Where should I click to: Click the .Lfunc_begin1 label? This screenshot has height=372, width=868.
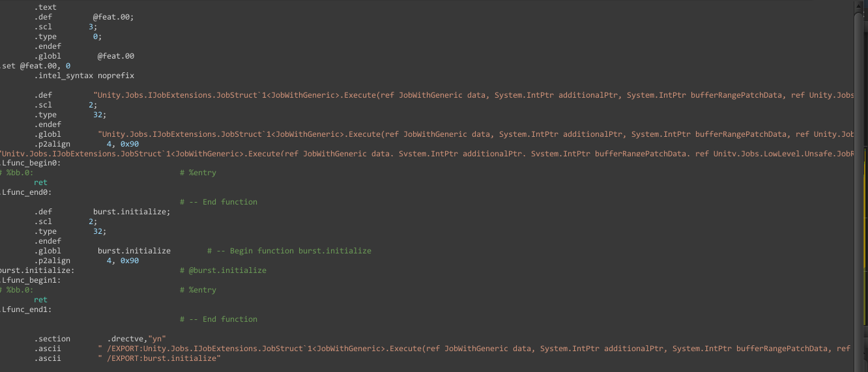pos(31,280)
